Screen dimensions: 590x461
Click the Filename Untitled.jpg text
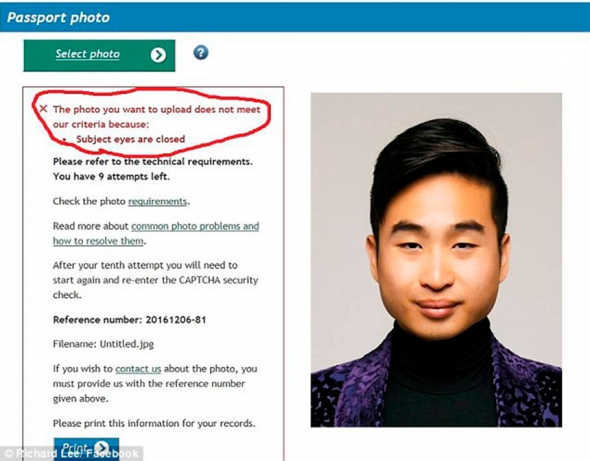[x=103, y=344]
